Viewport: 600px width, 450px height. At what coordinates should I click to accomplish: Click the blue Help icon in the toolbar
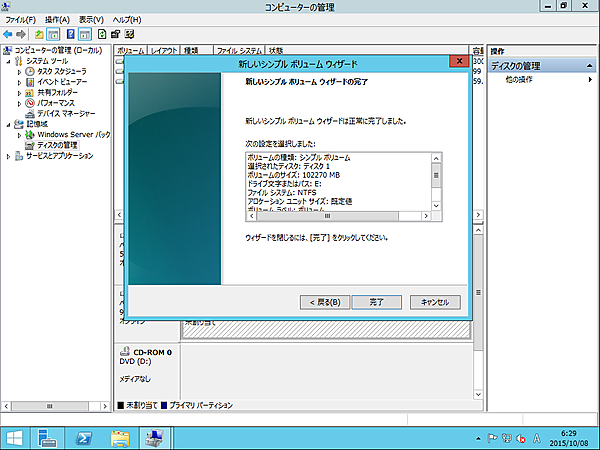pos(71,34)
